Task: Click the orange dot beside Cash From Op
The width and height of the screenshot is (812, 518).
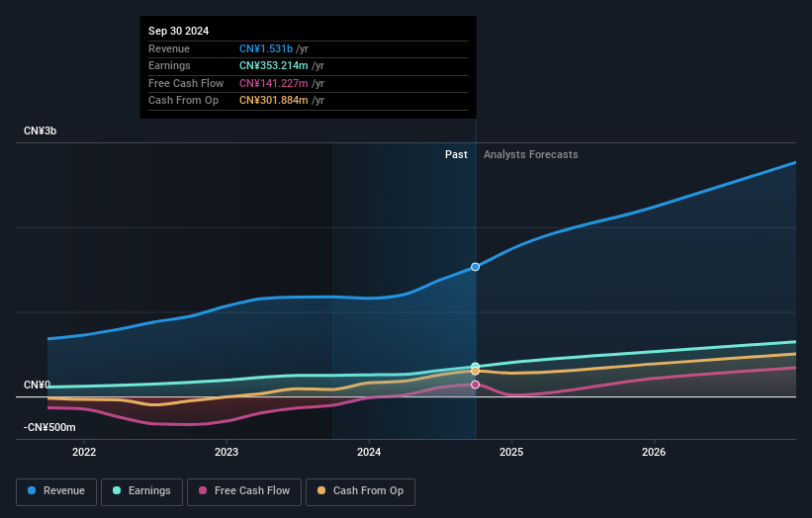Action: point(322,491)
